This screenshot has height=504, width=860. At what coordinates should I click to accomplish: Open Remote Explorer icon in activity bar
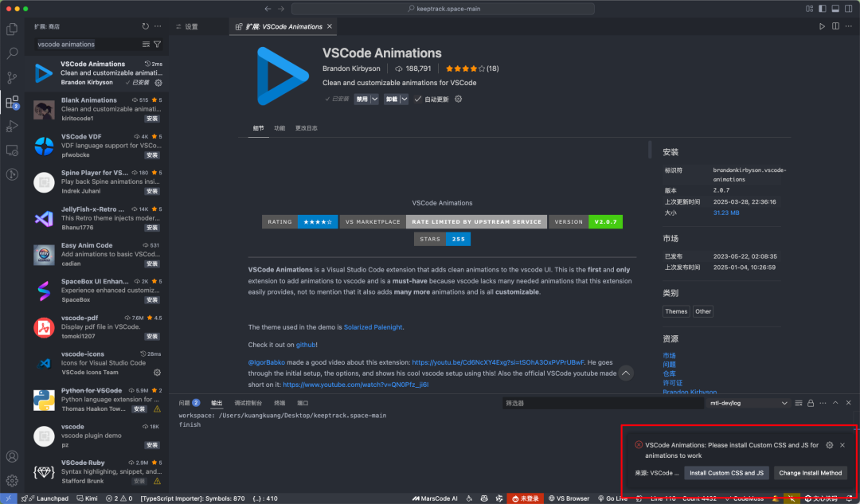[x=11, y=150]
